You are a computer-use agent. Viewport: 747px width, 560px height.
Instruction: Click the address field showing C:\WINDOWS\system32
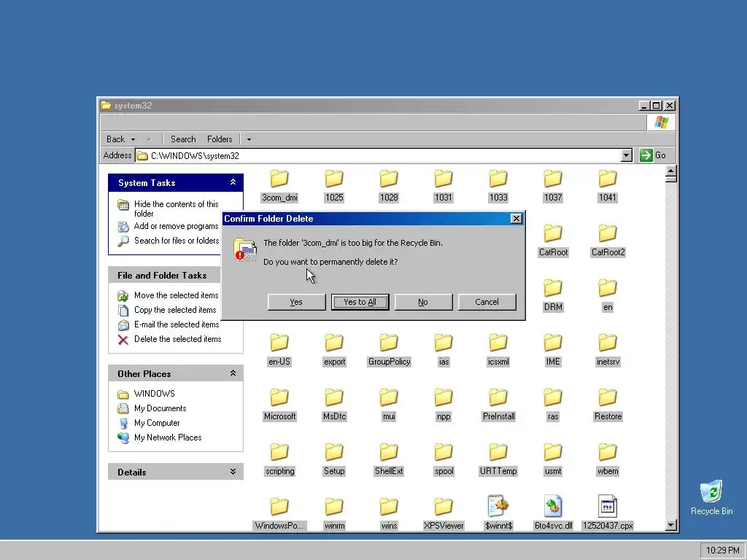379,156
